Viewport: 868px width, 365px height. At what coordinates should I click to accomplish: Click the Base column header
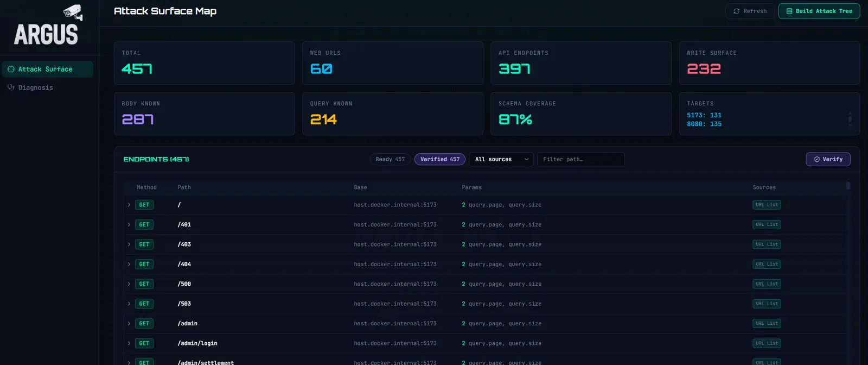(x=360, y=187)
